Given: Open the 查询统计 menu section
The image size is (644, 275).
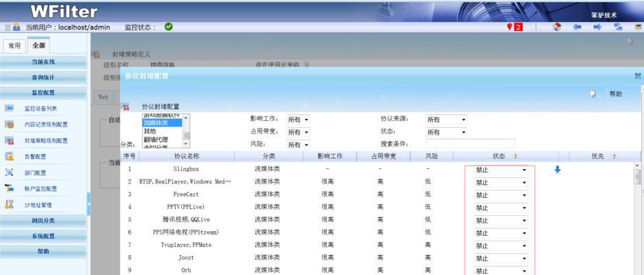Looking at the screenshot, I should pyautogui.click(x=43, y=77).
